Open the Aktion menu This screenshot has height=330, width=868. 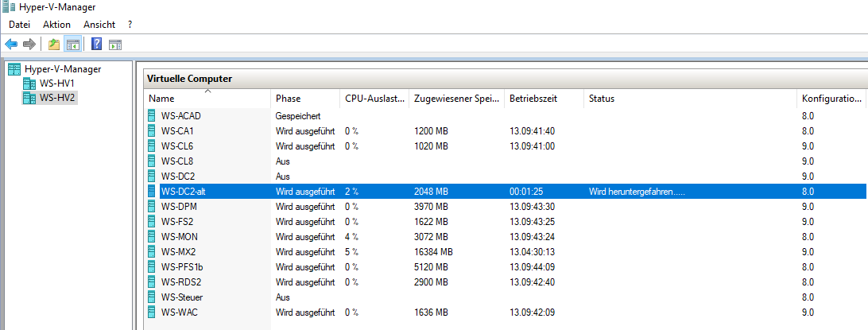pyautogui.click(x=57, y=25)
